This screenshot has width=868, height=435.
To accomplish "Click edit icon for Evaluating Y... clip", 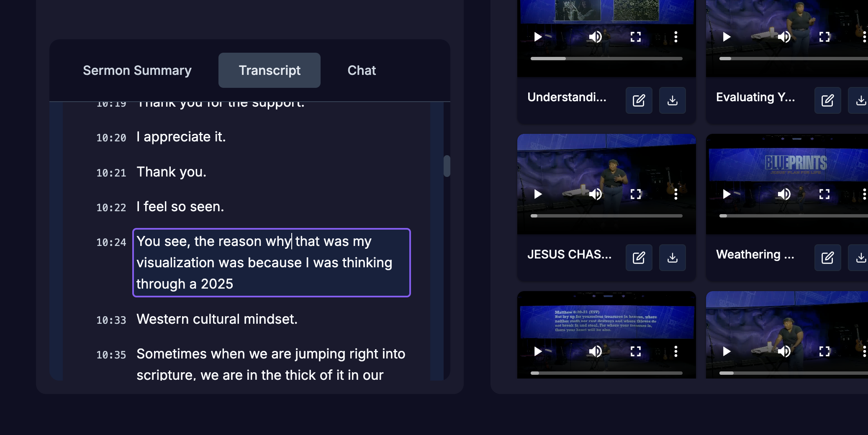I will (x=827, y=100).
